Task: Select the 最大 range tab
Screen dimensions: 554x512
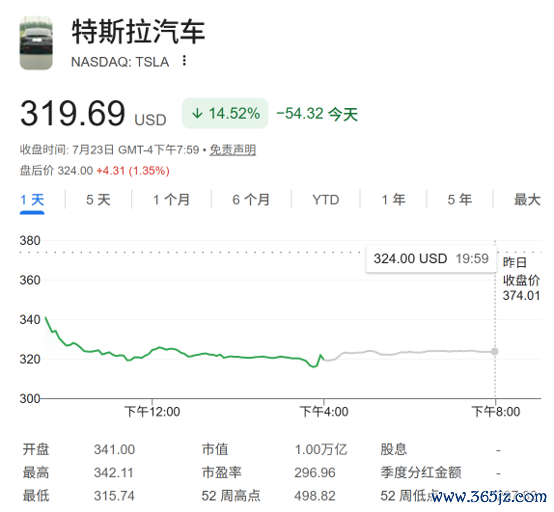Action: point(527,200)
